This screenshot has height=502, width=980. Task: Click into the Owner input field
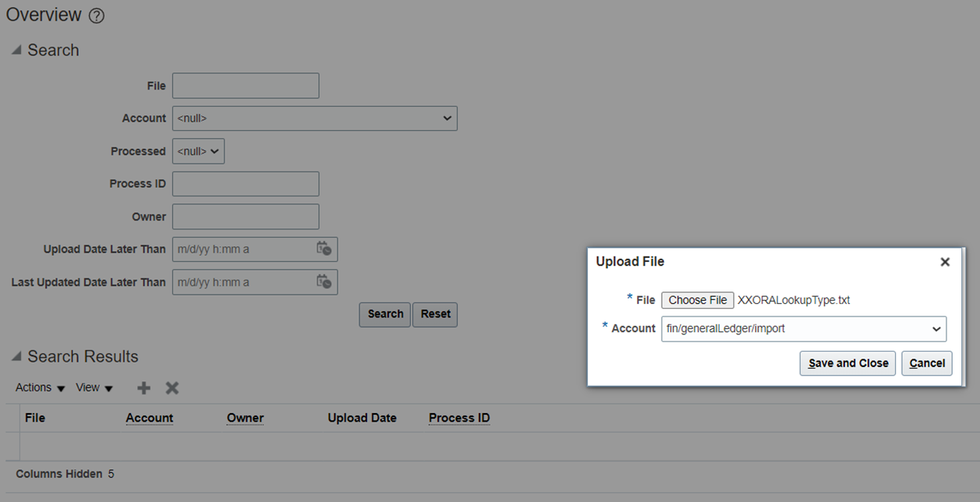tap(246, 216)
